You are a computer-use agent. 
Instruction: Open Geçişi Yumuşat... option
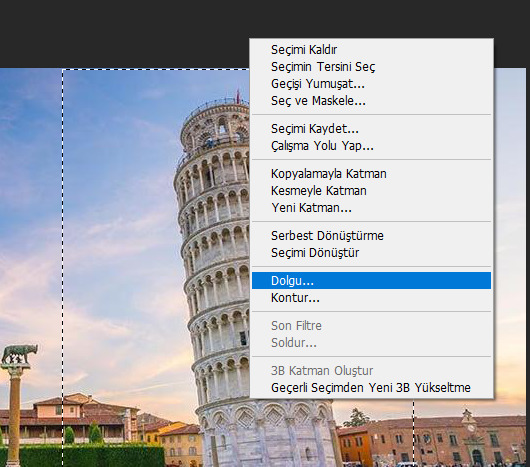coord(371,84)
